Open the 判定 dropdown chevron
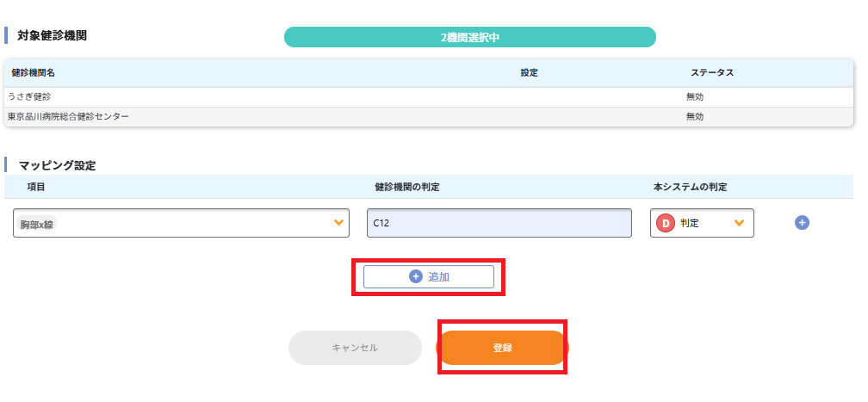Image resolution: width=868 pixels, height=402 pixels. tap(739, 223)
